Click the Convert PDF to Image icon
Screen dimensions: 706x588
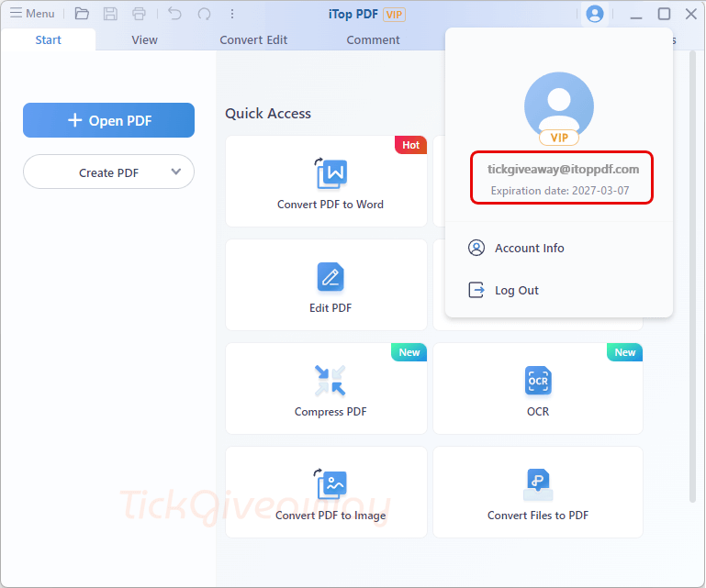(x=331, y=483)
